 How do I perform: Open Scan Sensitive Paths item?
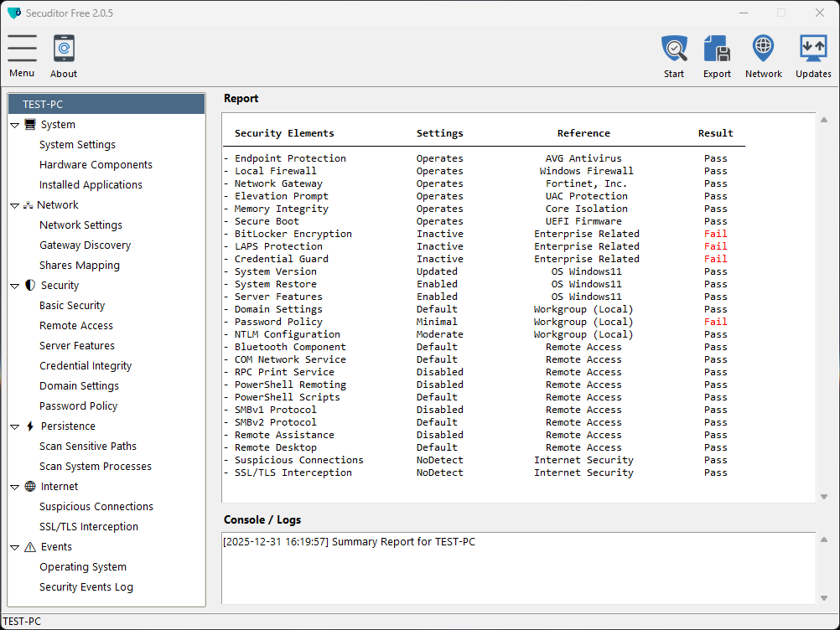[x=87, y=447]
